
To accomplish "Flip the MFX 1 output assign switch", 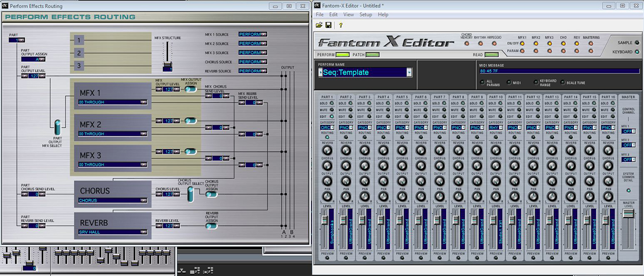I will tap(190, 89).
